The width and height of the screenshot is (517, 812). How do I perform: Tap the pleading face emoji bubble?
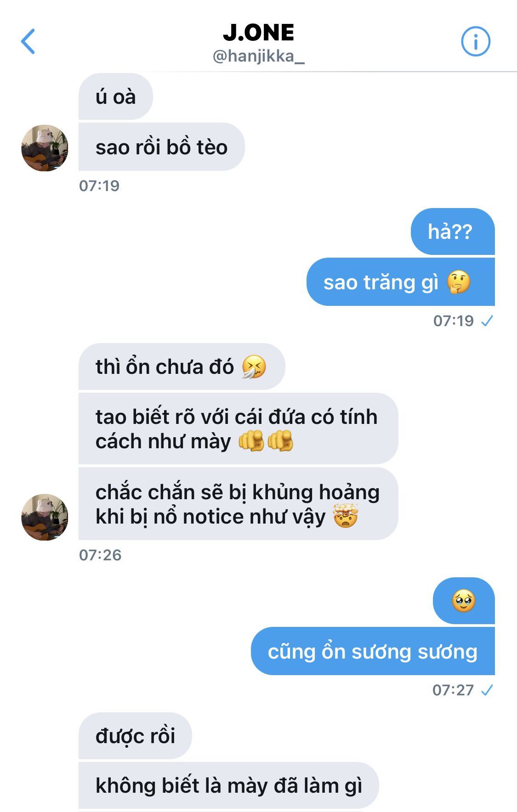[464, 601]
